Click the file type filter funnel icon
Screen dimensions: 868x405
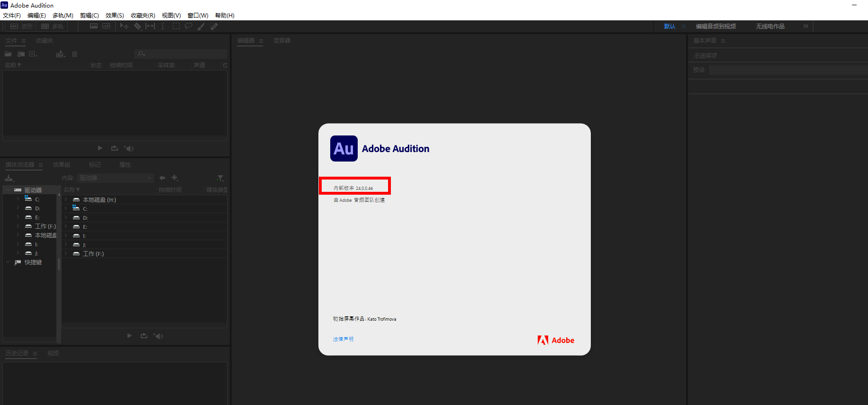[220, 178]
